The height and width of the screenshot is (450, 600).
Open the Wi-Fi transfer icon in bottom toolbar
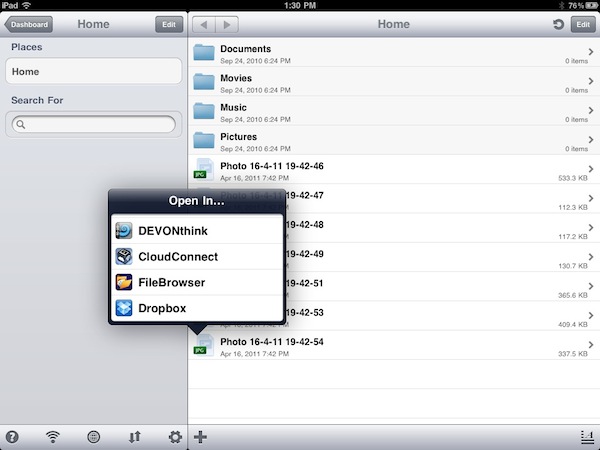(53, 437)
